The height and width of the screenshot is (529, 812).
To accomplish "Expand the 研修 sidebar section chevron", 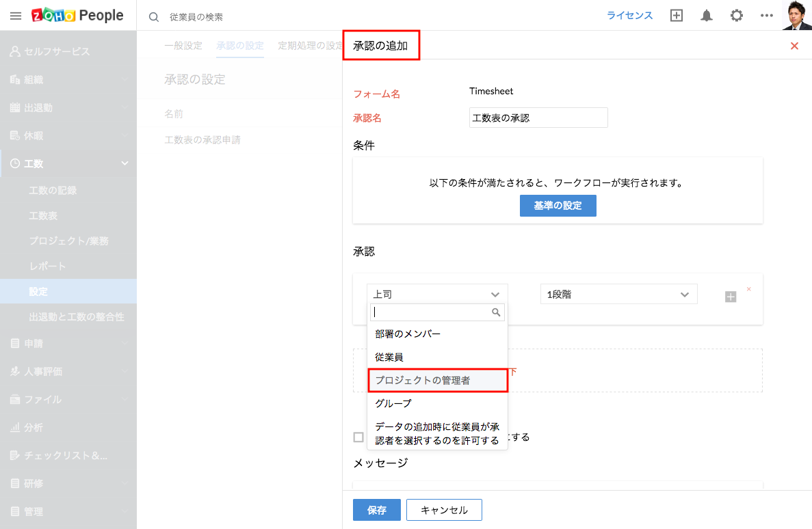I will (x=125, y=483).
